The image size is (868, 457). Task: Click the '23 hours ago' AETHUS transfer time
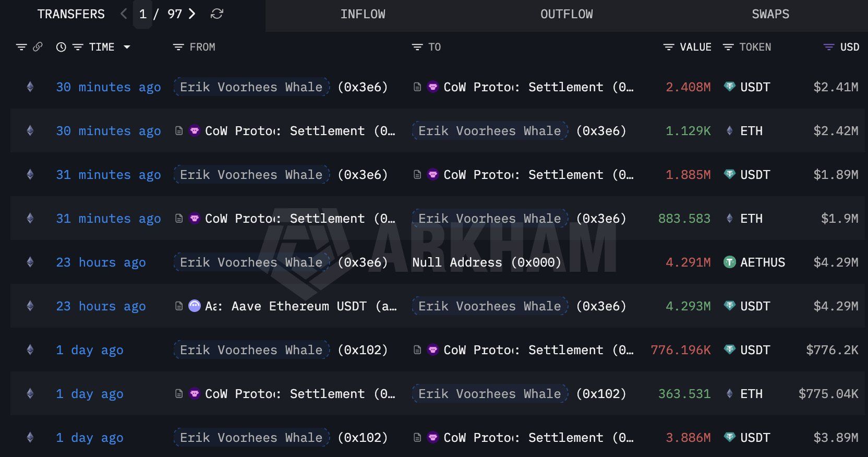coord(101,262)
